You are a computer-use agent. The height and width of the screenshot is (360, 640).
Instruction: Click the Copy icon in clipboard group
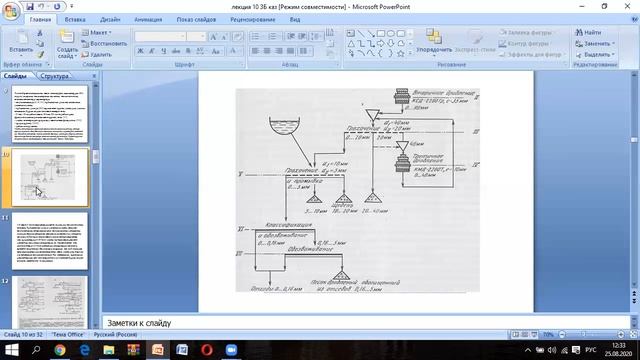click(40, 44)
